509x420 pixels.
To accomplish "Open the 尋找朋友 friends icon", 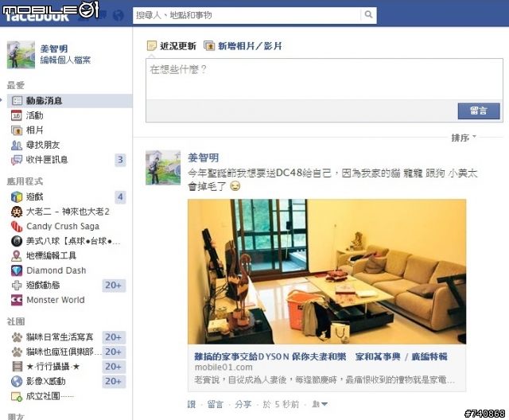I will click(17, 145).
